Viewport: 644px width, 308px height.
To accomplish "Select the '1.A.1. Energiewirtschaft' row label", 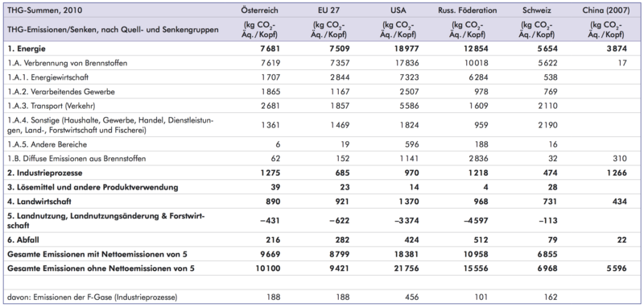I will coord(48,77).
